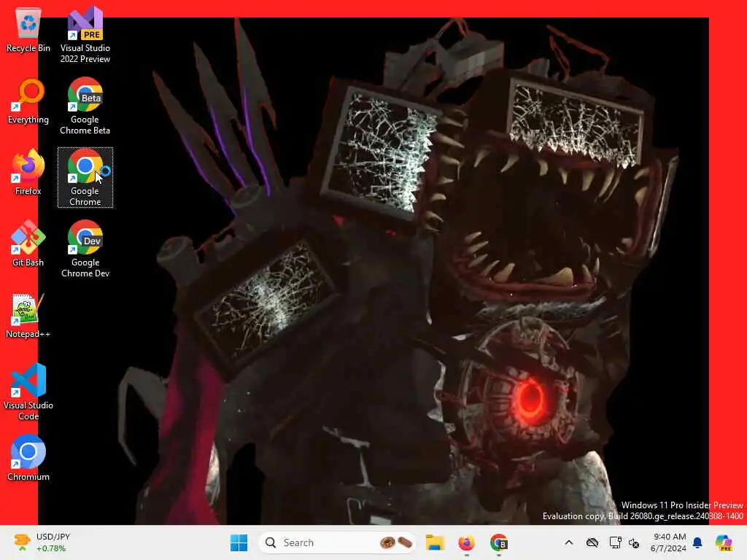
Task: Select the Everything search shortcut
Action: click(x=28, y=101)
